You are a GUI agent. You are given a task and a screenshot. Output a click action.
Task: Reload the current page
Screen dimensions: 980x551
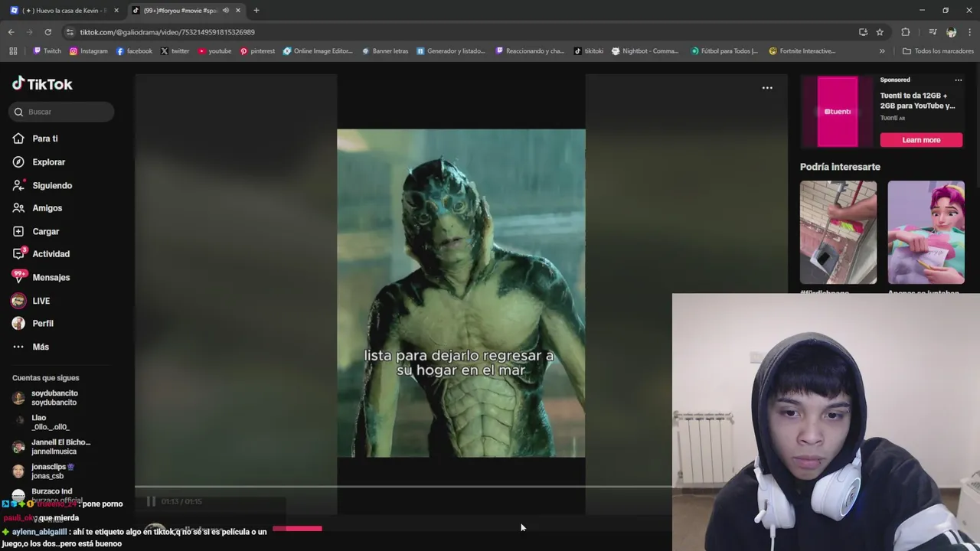pyautogui.click(x=47, y=32)
